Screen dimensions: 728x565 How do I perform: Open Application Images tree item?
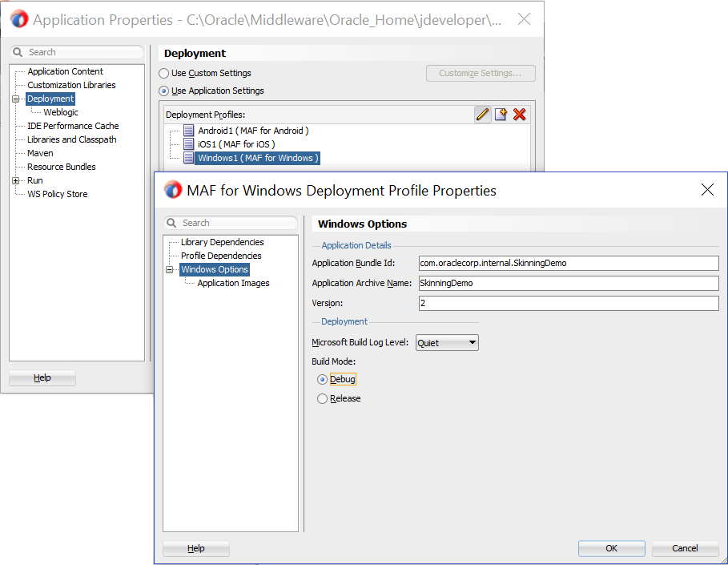(x=233, y=283)
